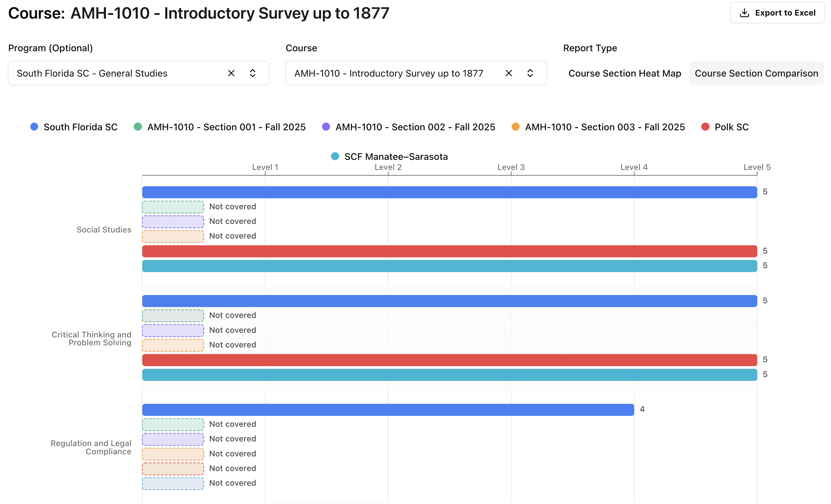Click the SCF Manatee–Sarasota legend dot
Image resolution: width=831 pixels, height=504 pixels.
pos(335,157)
